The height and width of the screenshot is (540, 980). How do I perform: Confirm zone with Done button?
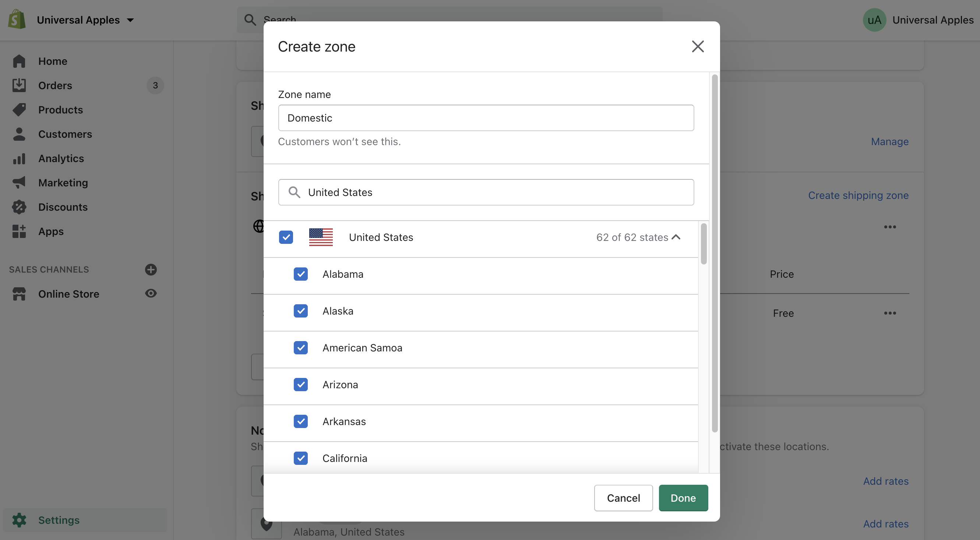tap(683, 498)
